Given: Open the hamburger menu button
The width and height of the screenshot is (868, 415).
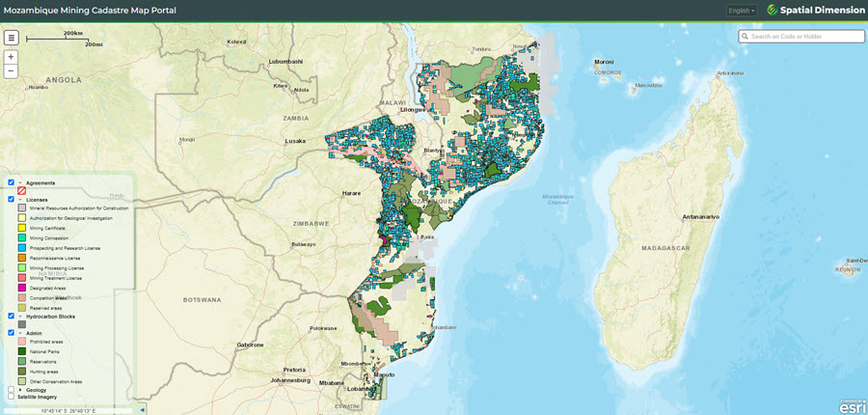Looking at the screenshot, I should [11, 38].
